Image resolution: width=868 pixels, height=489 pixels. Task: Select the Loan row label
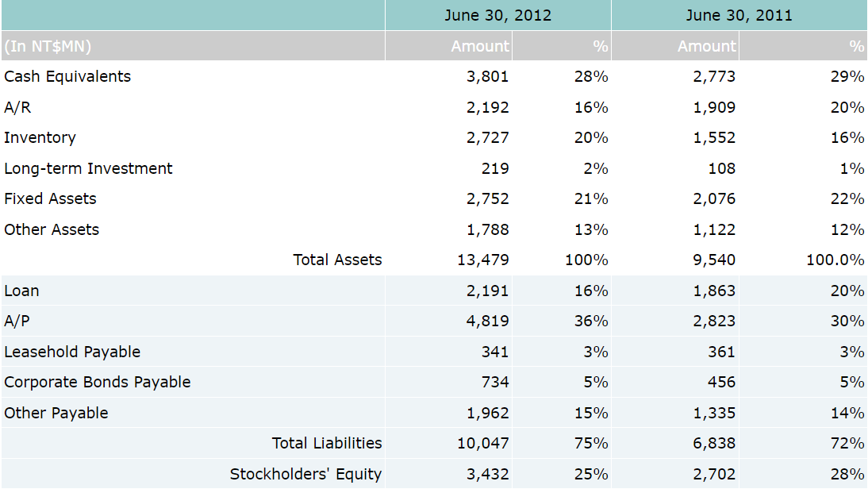tap(21, 291)
